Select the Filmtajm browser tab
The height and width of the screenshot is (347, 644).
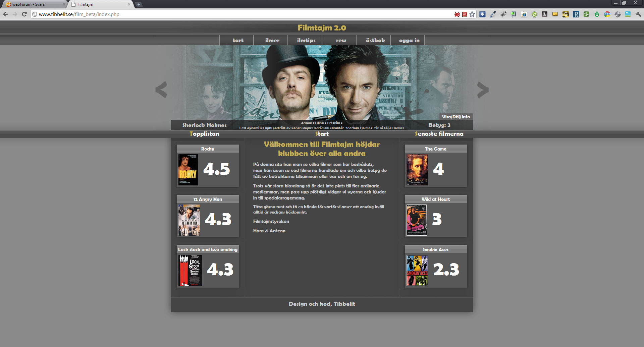tap(101, 4)
